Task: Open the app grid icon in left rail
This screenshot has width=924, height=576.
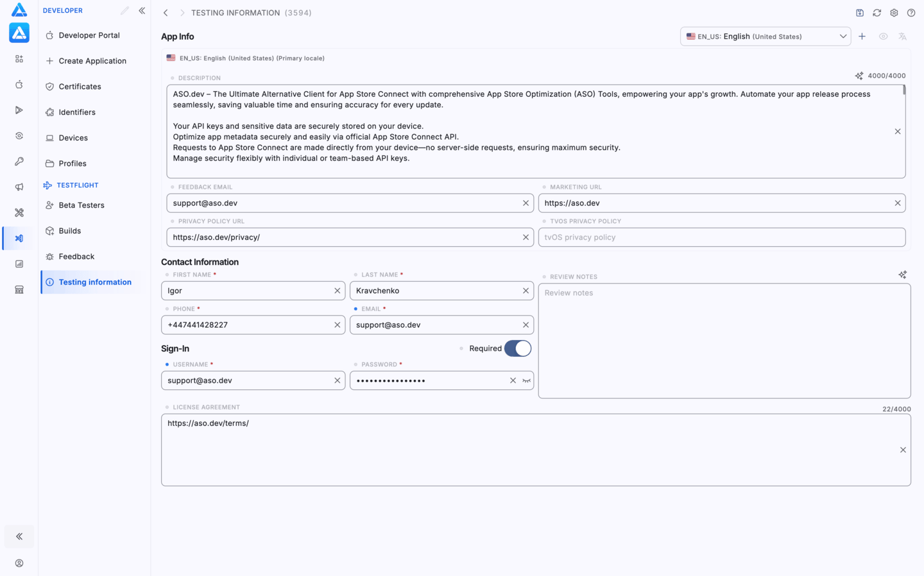Action: (19, 59)
